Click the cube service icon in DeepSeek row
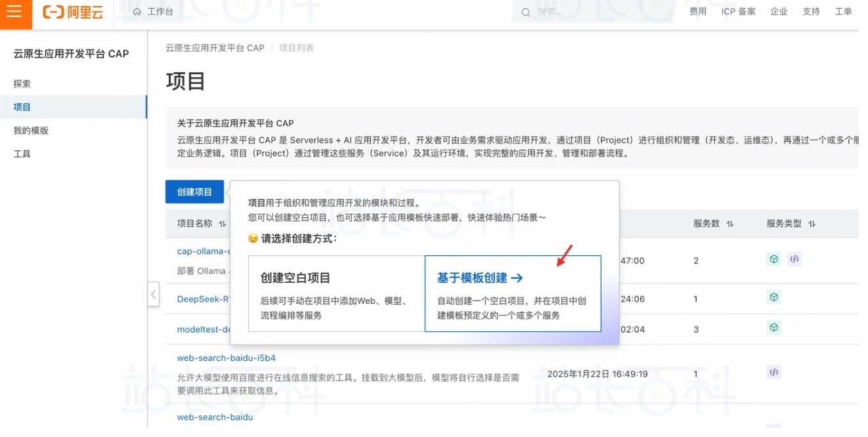 [774, 297]
